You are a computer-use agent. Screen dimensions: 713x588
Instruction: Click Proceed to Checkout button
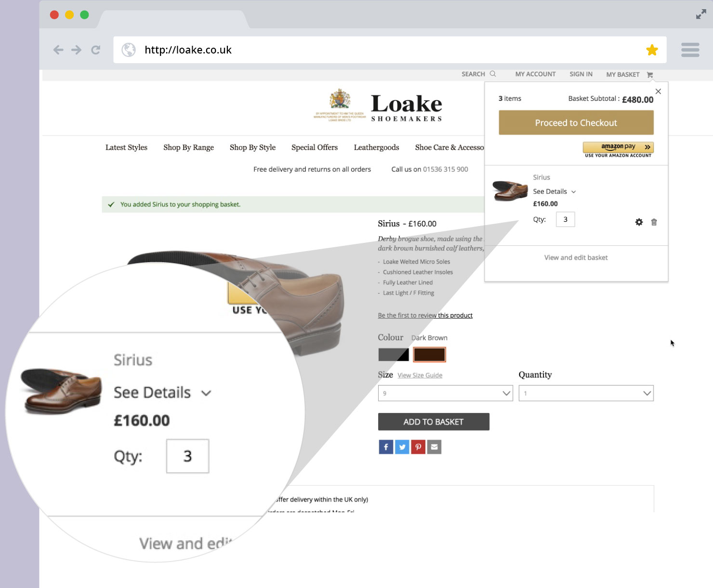(x=576, y=122)
